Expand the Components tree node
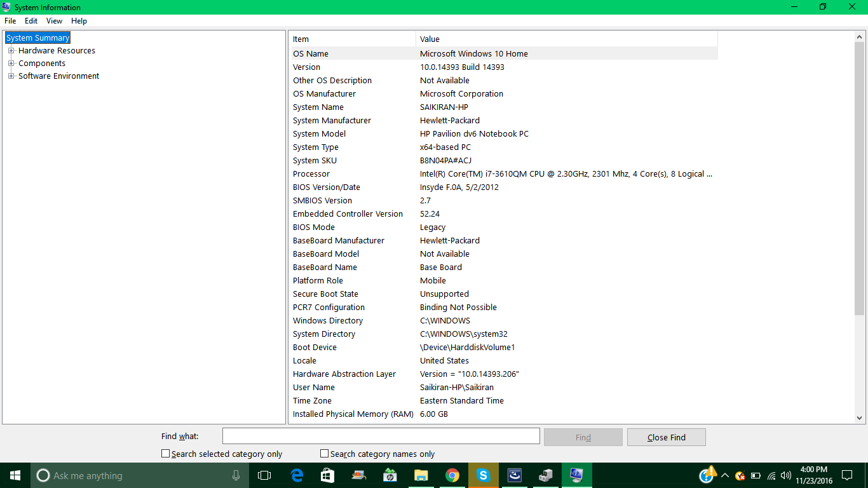 pyautogui.click(x=11, y=64)
